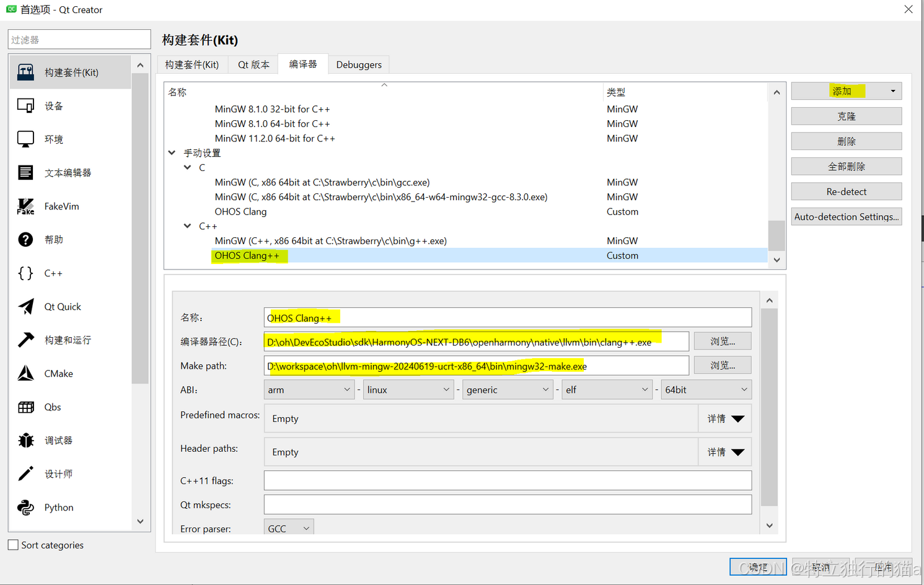This screenshot has width=924, height=585.
Task: Select the Kit category icon in the sidebar
Action: tap(25, 73)
